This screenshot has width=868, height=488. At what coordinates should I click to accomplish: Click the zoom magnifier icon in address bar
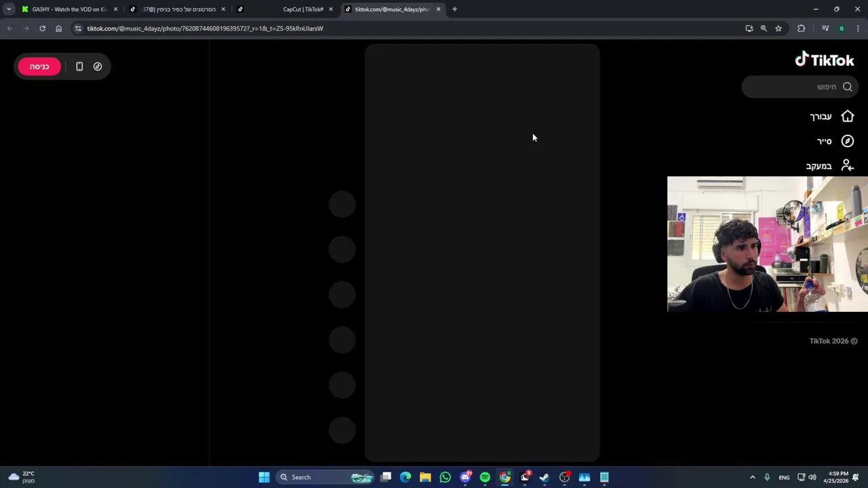[x=764, y=28]
